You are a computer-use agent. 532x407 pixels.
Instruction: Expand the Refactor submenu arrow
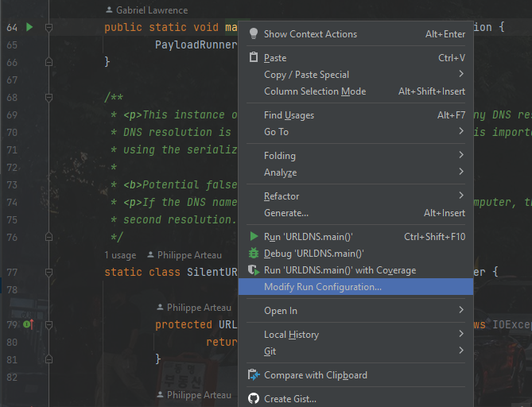461,195
